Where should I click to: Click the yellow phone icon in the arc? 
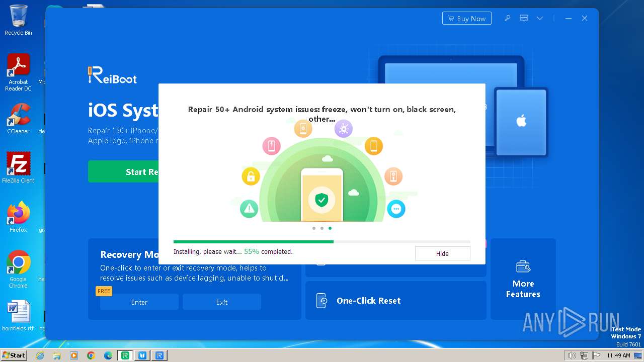(374, 146)
